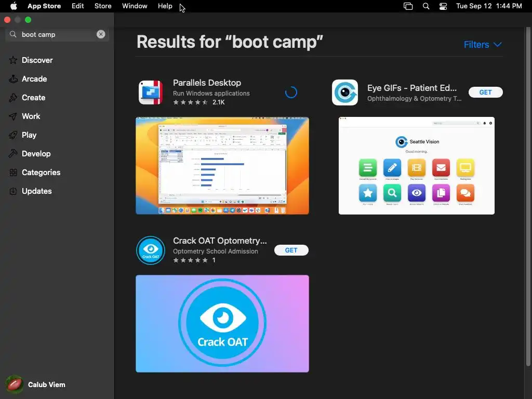Click 'Run Windows applications' subtitle
The width and height of the screenshot is (532, 399).
[211, 94]
